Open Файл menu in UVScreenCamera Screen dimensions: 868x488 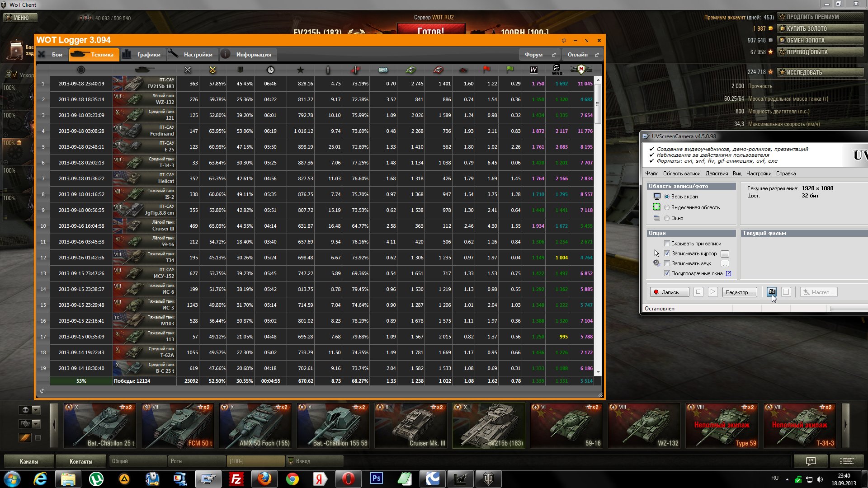pyautogui.click(x=652, y=174)
